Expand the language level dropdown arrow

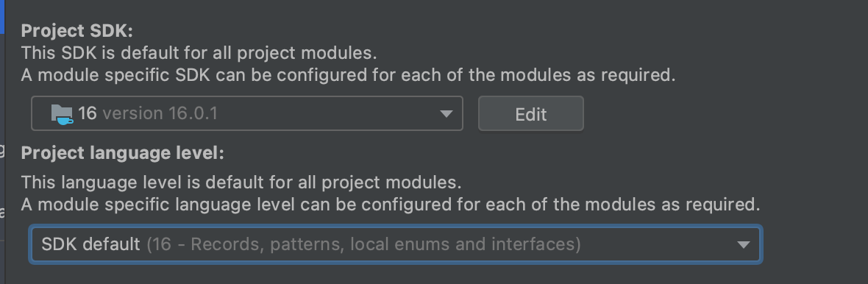[x=743, y=245]
